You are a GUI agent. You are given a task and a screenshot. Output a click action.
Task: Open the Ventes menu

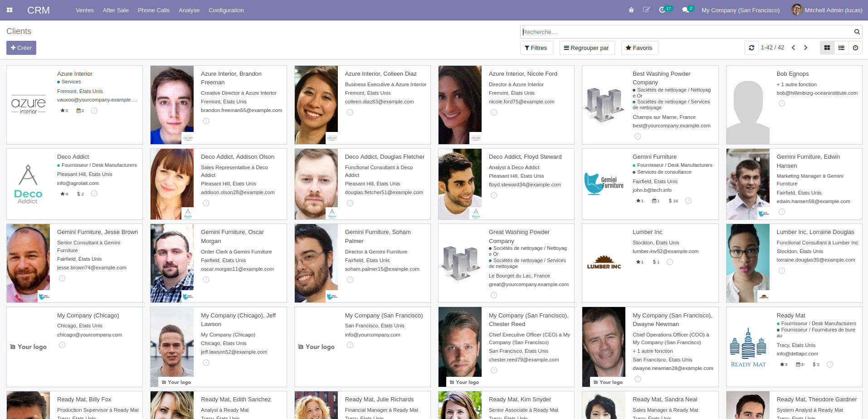tap(85, 10)
